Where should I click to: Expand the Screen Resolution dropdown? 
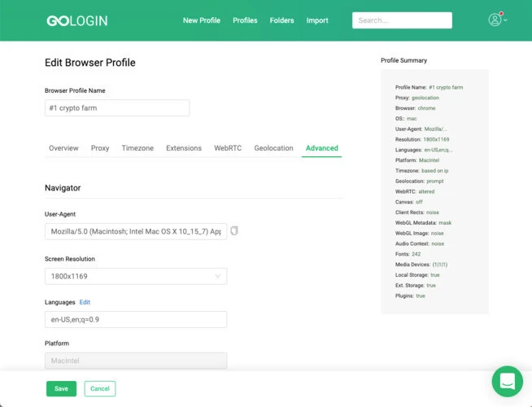click(x=136, y=276)
